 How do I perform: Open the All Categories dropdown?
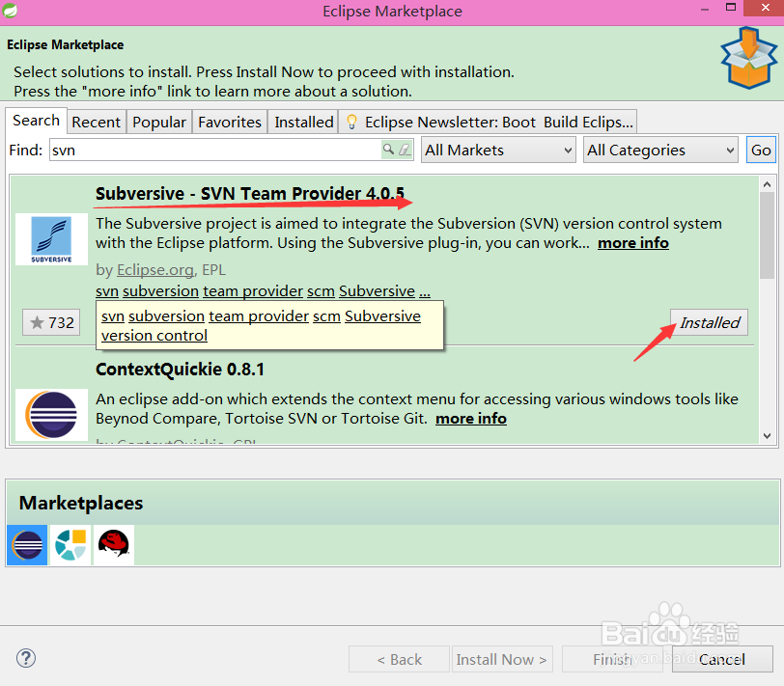pyautogui.click(x=660, y=150)
